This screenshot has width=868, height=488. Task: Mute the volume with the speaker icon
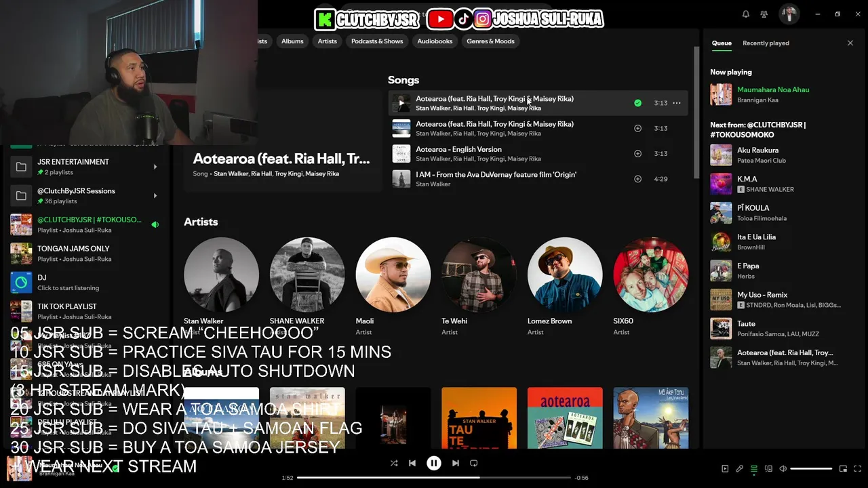click(783, 469)
